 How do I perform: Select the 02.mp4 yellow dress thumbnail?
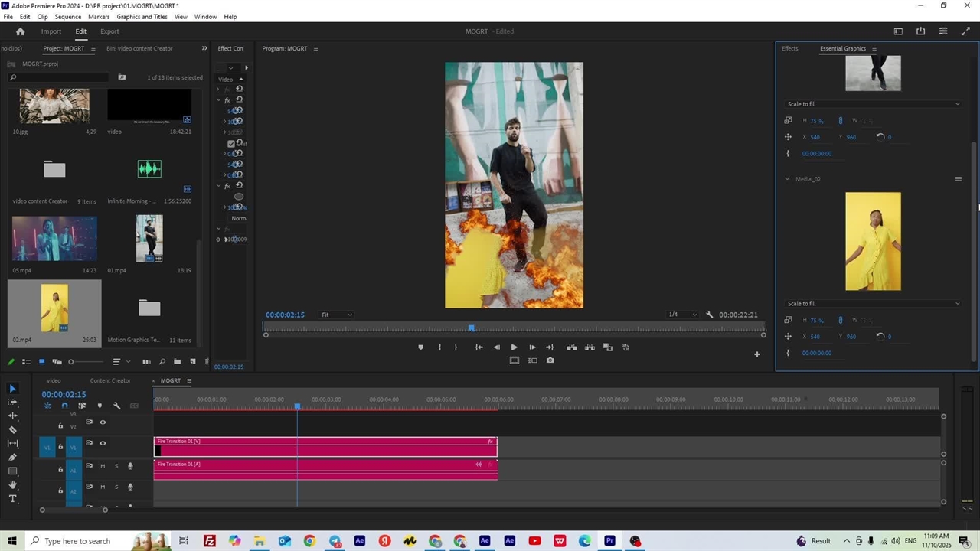point(54,308)
